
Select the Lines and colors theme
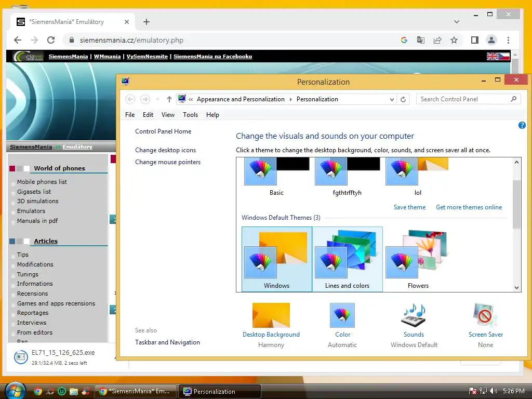coord(348,259)
